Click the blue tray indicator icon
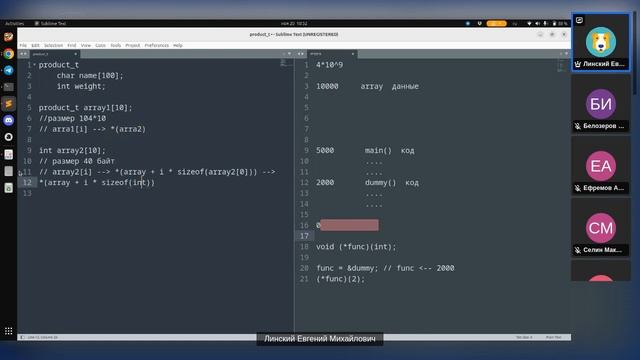Image resolution: width=640 pixels, height=360 pixels. (x=468, y=24)
